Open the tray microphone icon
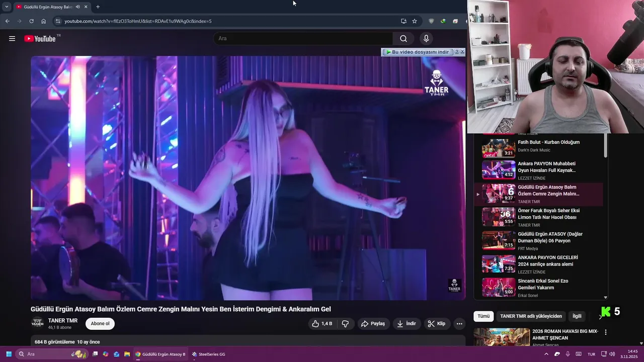 pos(568,354)
